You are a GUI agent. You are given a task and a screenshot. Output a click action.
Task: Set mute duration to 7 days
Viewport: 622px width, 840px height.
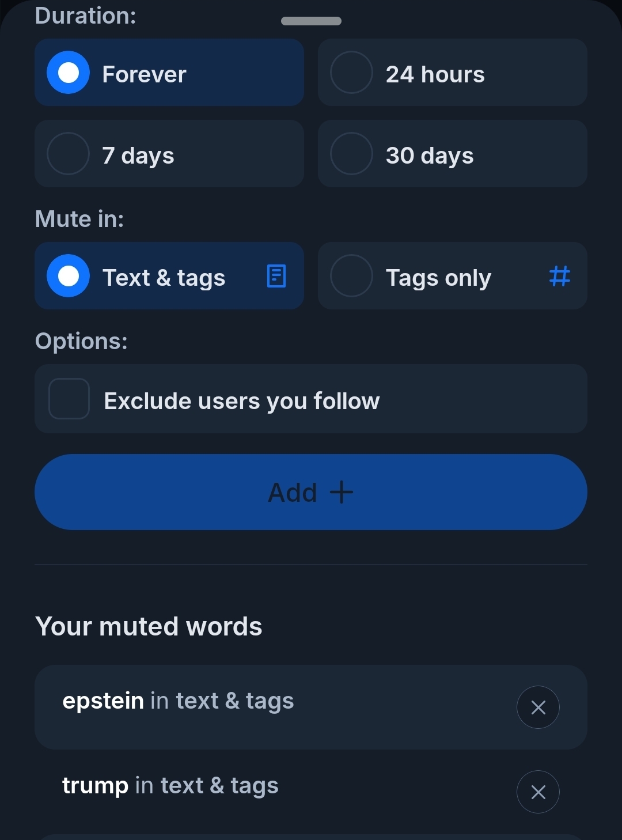[x=69, y=154]
